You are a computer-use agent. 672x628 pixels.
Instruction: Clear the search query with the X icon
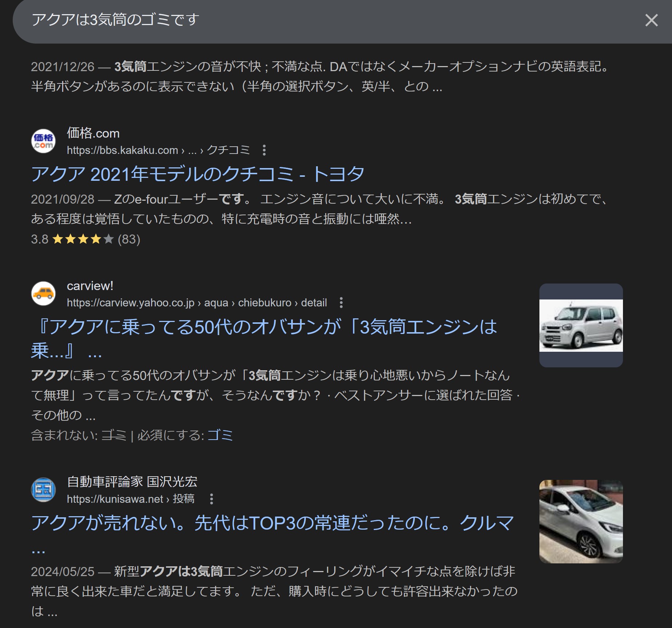pyautogui.click(x=651, y=20)
